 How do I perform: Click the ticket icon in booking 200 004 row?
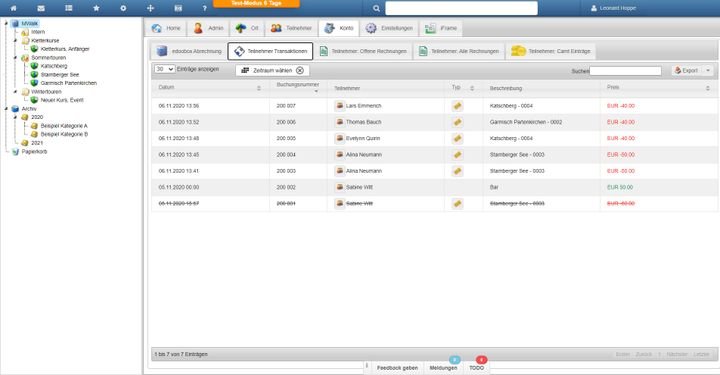pyautogui.click(x=457, y=155)
